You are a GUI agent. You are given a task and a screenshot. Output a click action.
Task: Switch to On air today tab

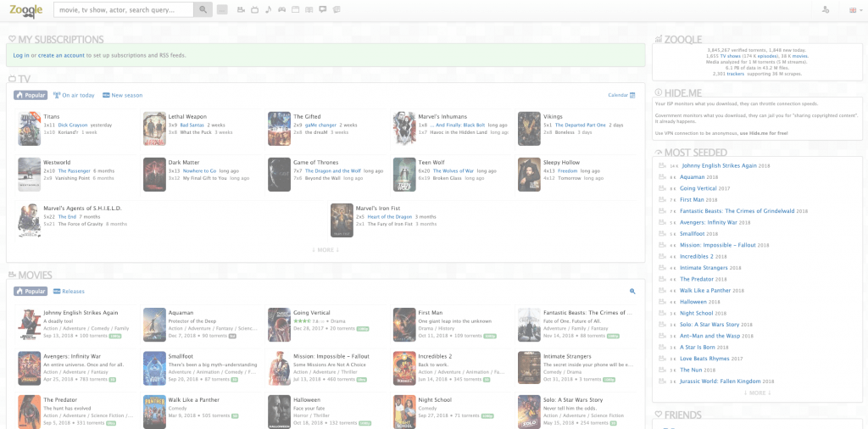pyautogui.click(x=74, y=95)
